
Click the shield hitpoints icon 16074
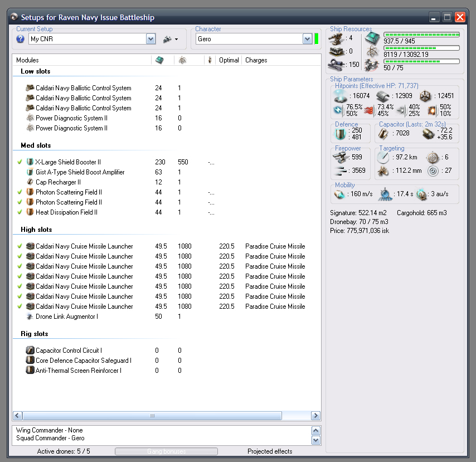pos(340,96)
